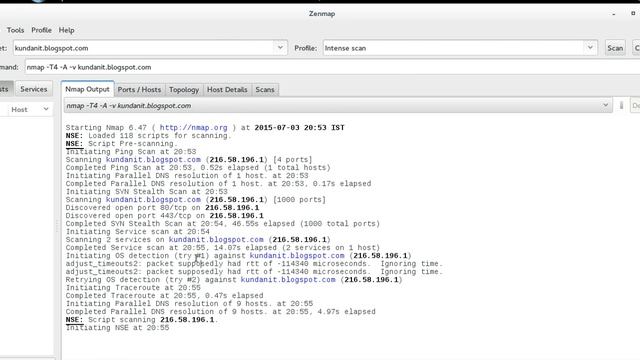Image resolution: width=640 pixels, height=360 pixels.
Task: Click the 'Starting Nmap 6.47' line
Action: (205, 128)
